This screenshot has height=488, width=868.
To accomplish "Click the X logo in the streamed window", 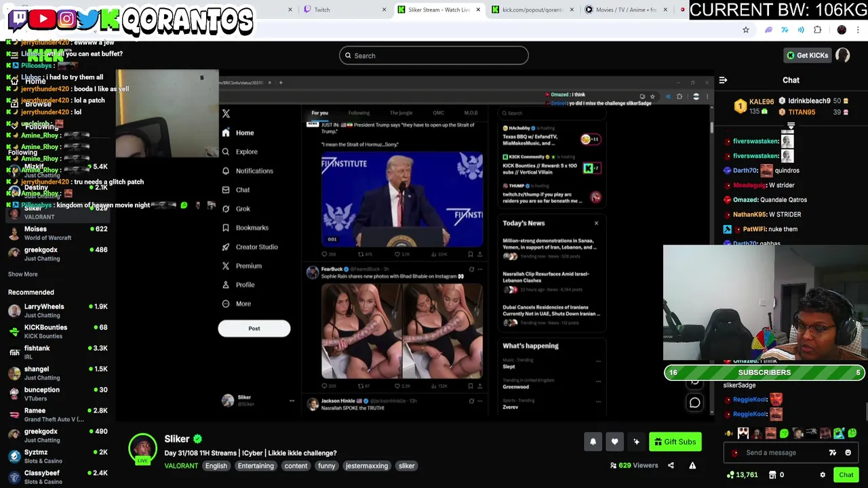I will (226, 114).
